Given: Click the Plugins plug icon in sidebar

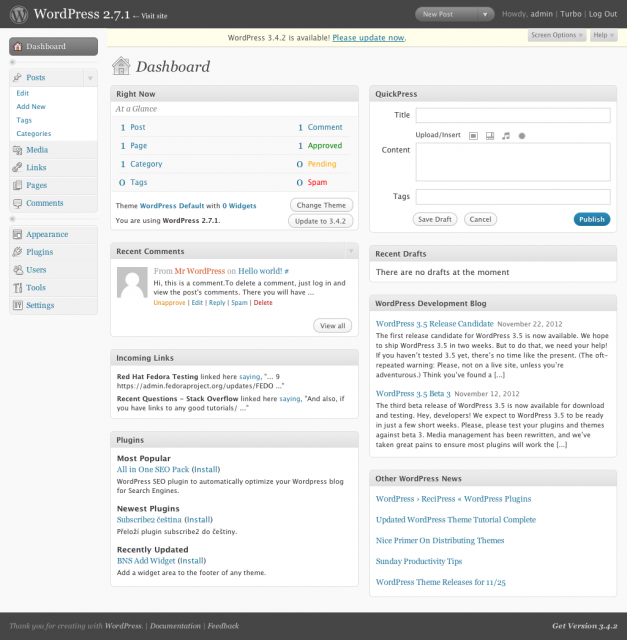Looking at the screenshot, I should 17,252.
